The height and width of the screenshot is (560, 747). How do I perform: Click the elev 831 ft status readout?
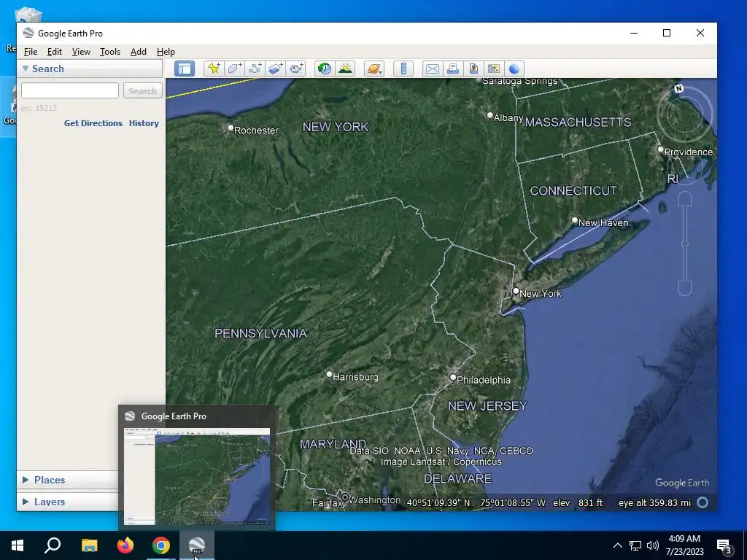578,502
